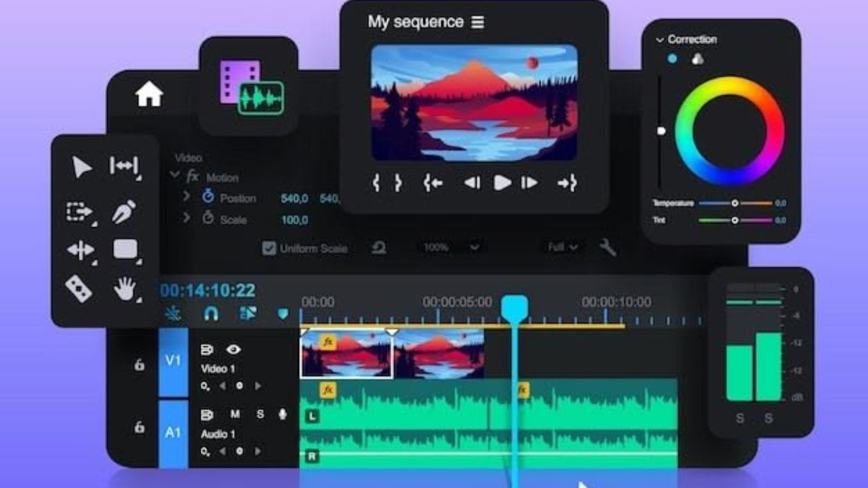Screen dimensions: 868x488
Task: Click the Scale value 100,0
Action: (294, 220)
